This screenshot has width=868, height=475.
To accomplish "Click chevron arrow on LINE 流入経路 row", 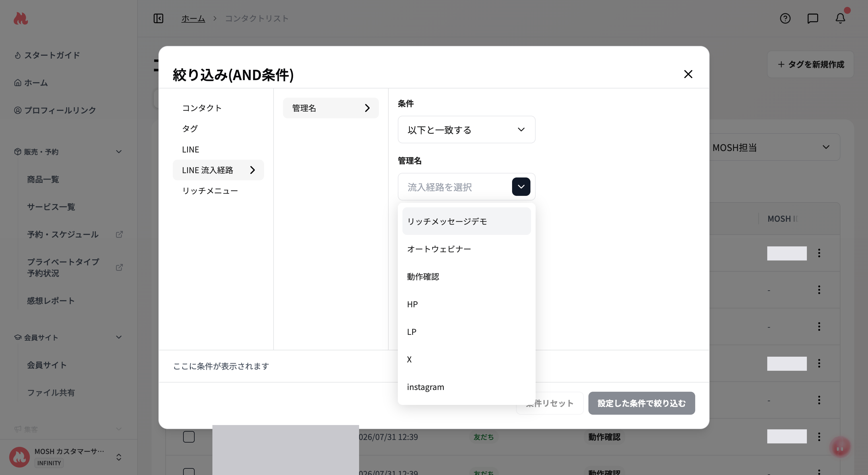I will pyautogui.click(x=252, y=170).
